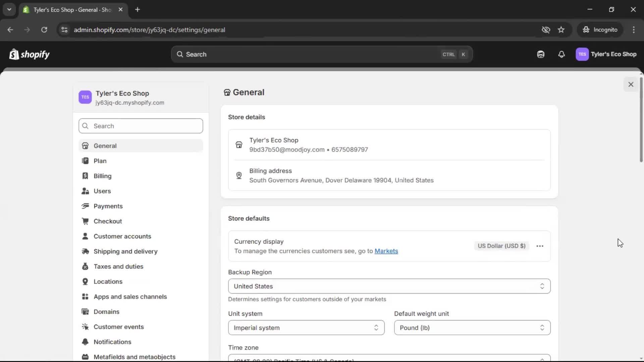Select Payments in the settings sidebar
Viewport: 644px width, 362px height.
click(x=108, y=206)
